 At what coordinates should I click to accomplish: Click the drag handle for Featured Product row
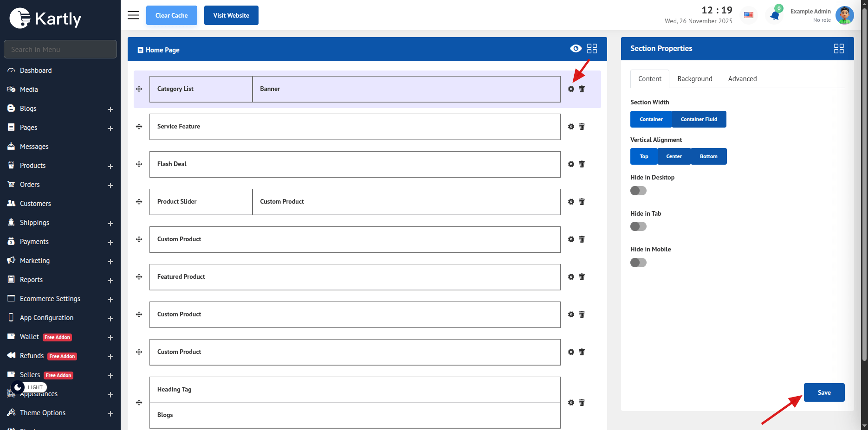point(139,277)
